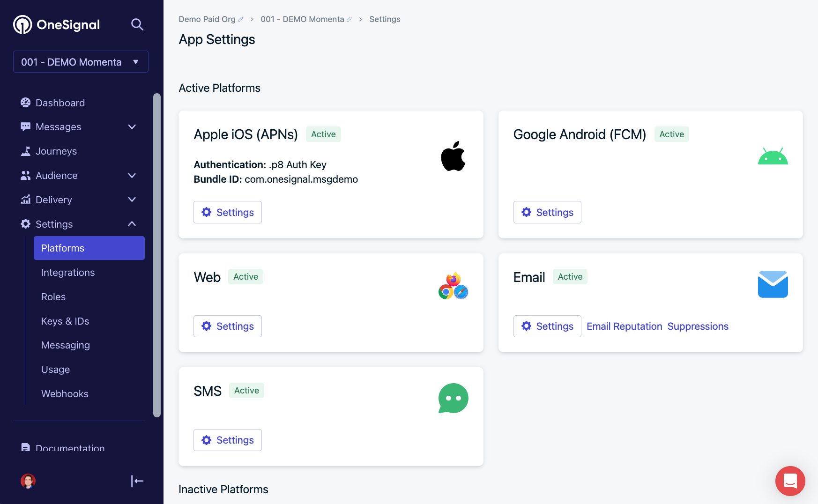Click the Messages chat bubble icon
This screenshot has width=818, height=504.
click(26, 127)
